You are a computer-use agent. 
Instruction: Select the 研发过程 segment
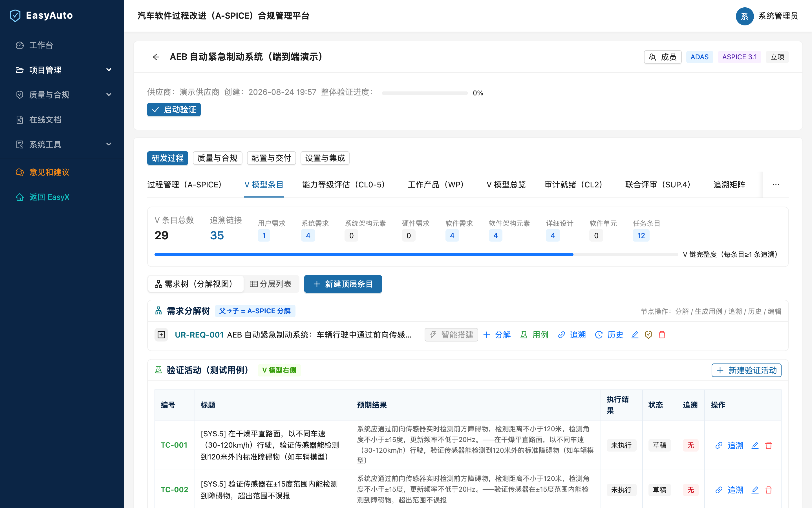168,158
